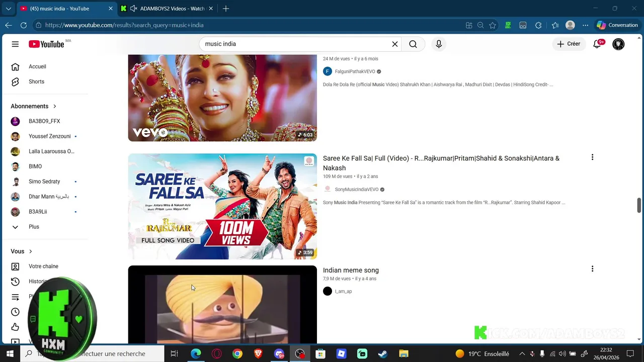Clear the search query with the X
This screenshot has height=362, width=644.
pos(395,44)
